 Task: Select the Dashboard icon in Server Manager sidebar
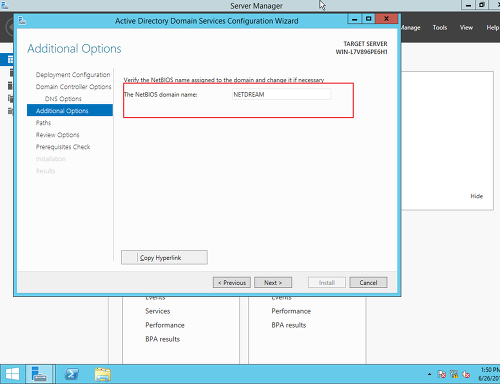click(10, 59)
